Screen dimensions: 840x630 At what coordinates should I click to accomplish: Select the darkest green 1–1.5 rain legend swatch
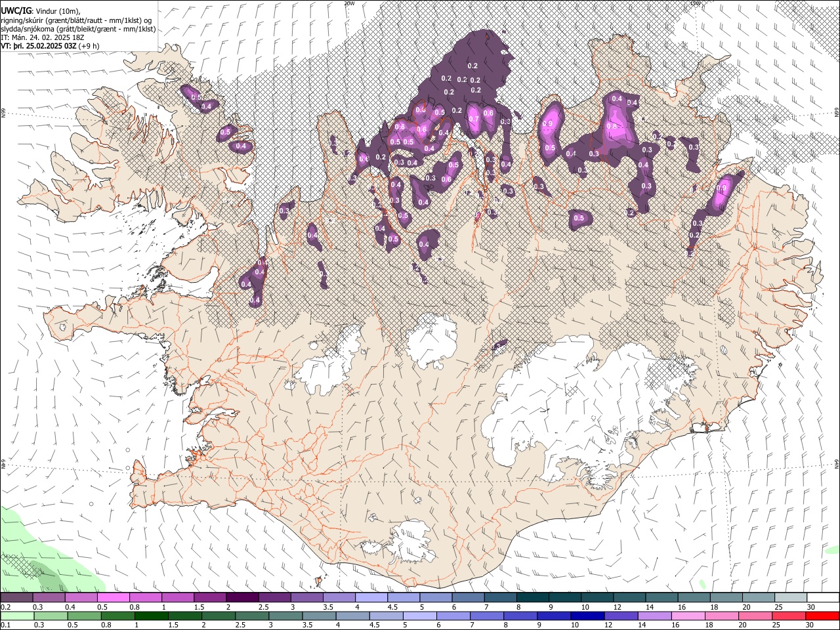152,616
